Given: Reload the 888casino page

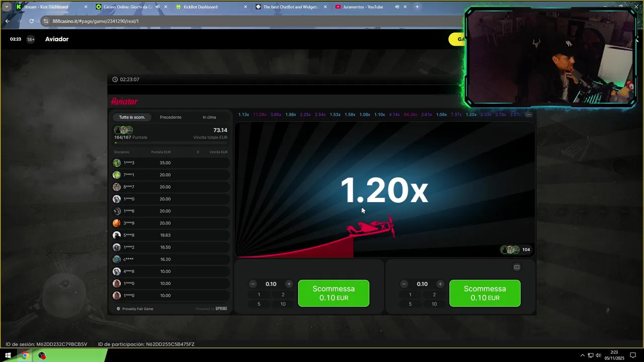Looking at the screenshot, I should pyautogui.click(x=31, y=21).
